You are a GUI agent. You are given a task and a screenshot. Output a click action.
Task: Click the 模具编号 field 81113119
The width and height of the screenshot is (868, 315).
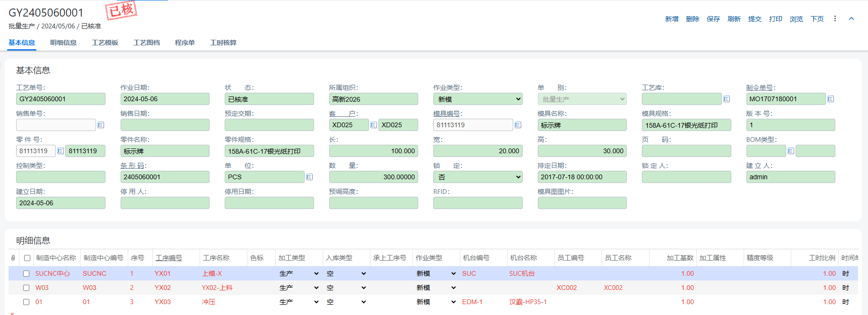pyautogui.click(x=473, y=125)
